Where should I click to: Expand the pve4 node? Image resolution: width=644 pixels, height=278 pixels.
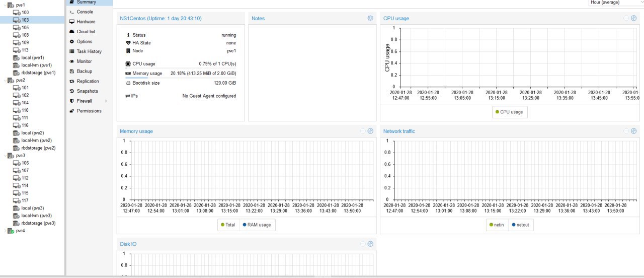tap(5, 231)
